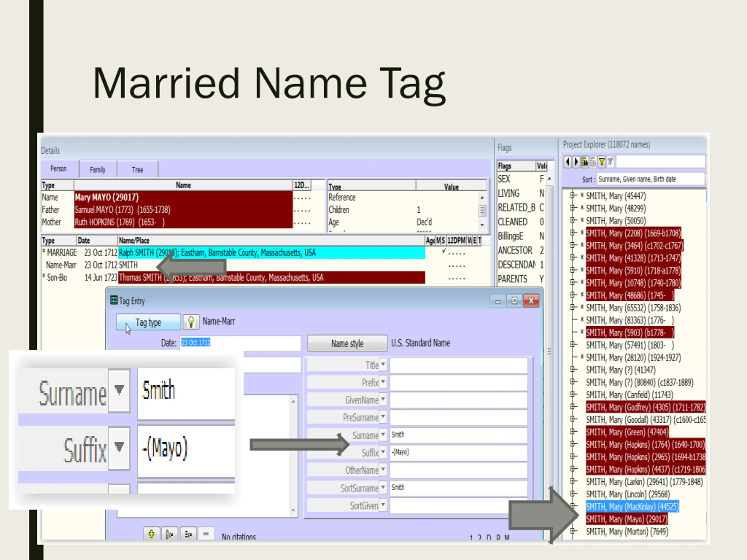Click the gray minus remove citation button

(x=206, y=534)
